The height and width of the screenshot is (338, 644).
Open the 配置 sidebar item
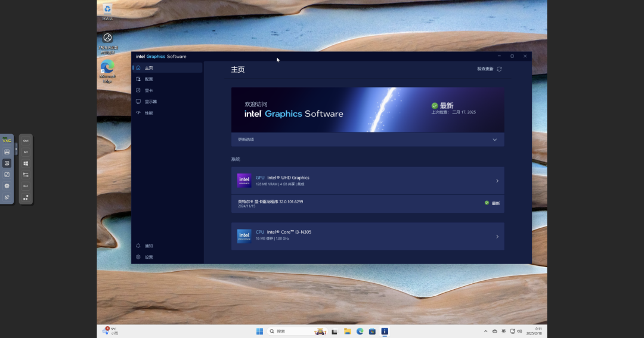click(167, 79)
